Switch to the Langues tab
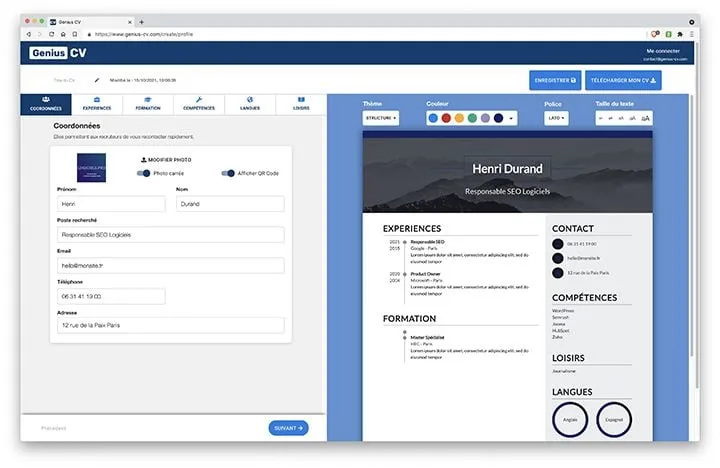The image size is (720, 468). [x=250, y=104]
